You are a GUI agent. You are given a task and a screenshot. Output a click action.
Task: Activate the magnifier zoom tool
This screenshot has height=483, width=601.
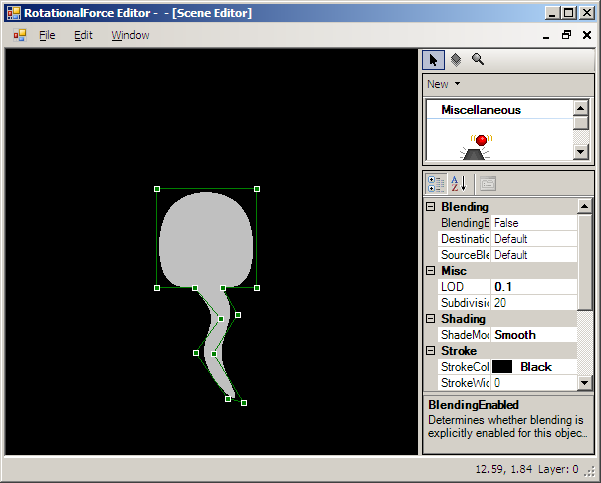[478, 60]
